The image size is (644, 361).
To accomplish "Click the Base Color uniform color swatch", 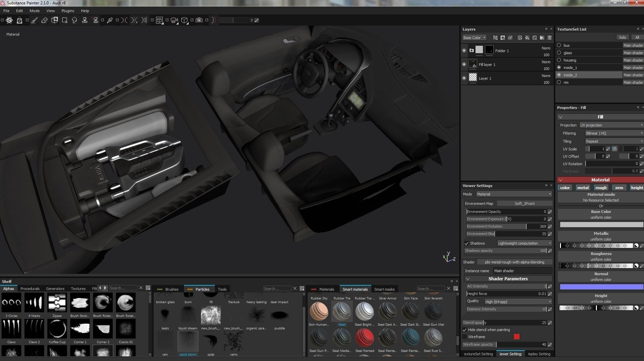I will pyautogui.click(x=601, y=225).
